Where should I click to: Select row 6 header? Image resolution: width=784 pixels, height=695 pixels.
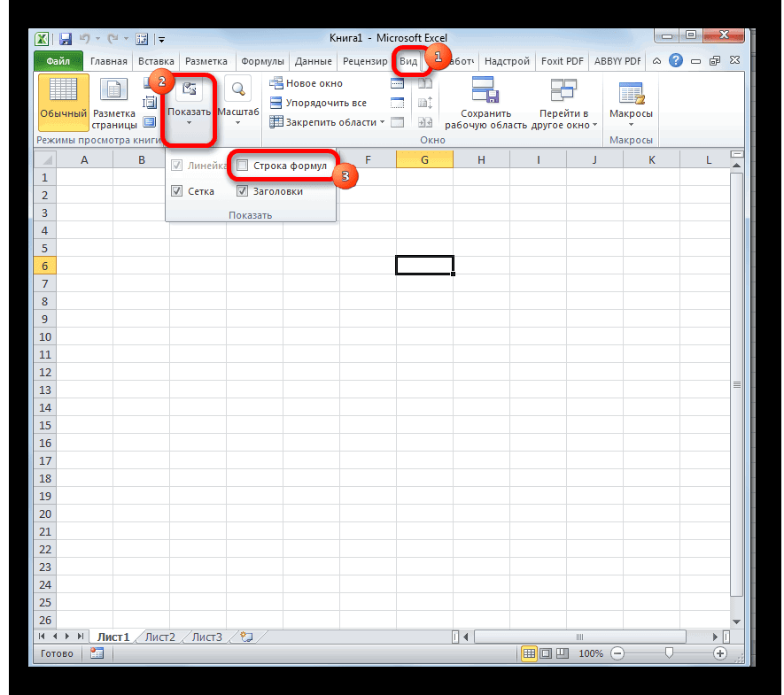45,266
